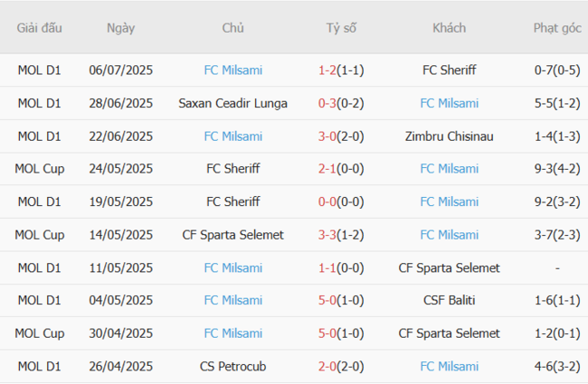588x384 pixels.
Task: Open FC Milsami link in 06/07/2025 row
Action: coord(233,70)
